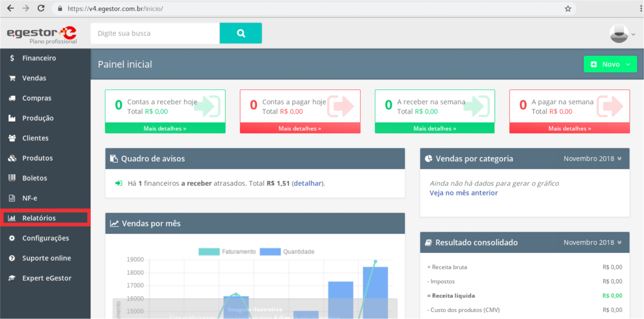The width and height of the screenshot is (644, 319).
Task: Click the Relatórios chart icon
Action: tap(12, 218)
